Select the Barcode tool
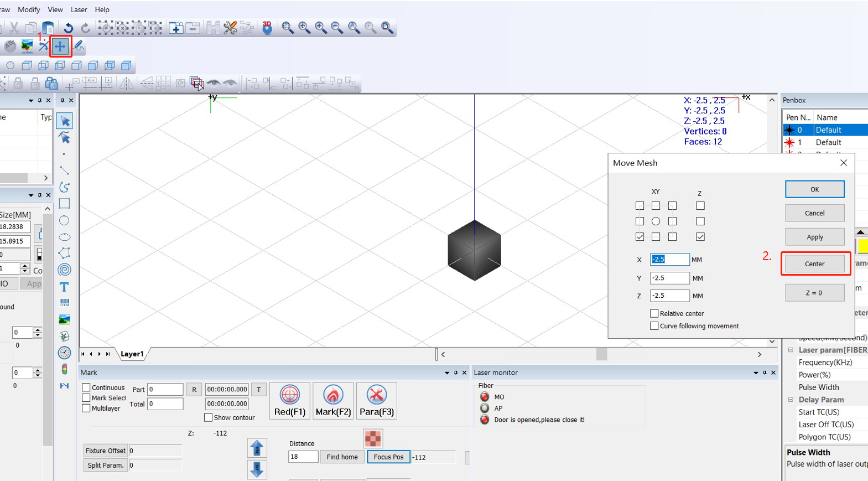The image size is (868, 481). (x=65, y=303)
